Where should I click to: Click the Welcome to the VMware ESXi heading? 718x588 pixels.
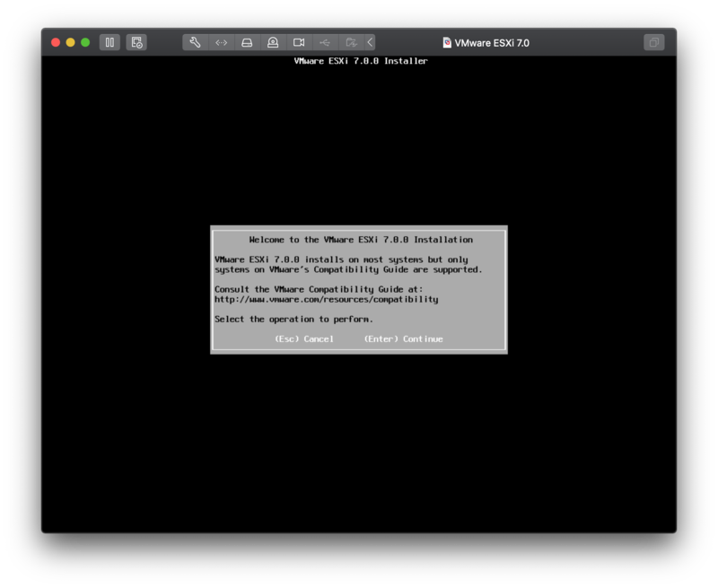pos(361,240)
